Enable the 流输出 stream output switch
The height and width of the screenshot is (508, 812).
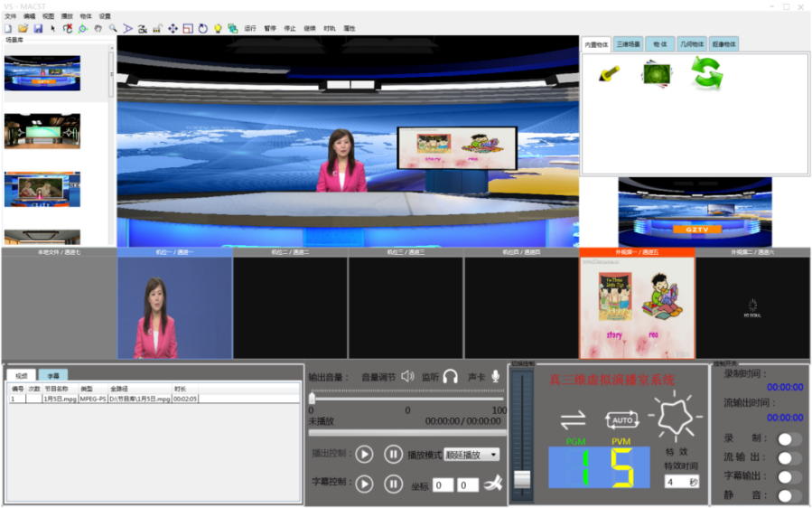789,458
